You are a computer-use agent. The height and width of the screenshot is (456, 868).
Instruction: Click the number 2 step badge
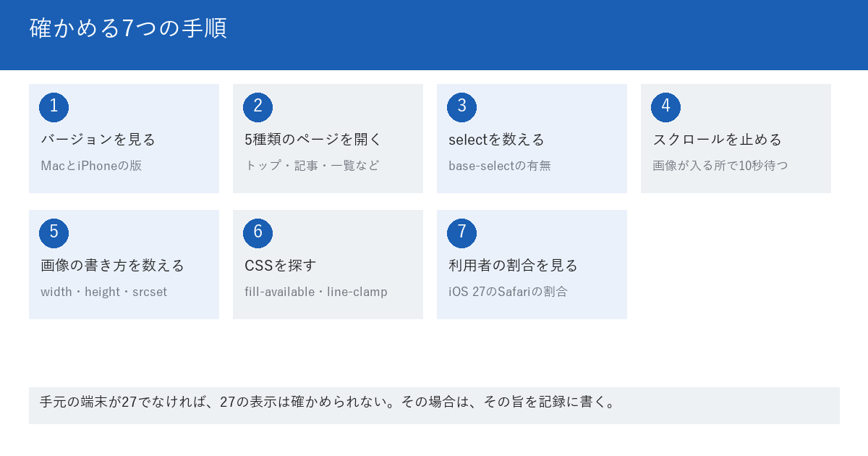coord(258,107)
